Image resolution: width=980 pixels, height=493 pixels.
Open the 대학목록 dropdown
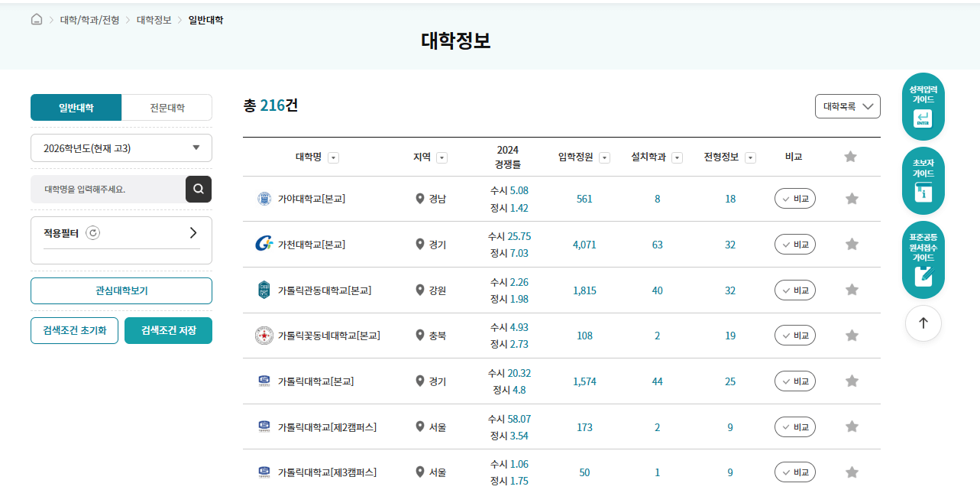click(847, 106)
